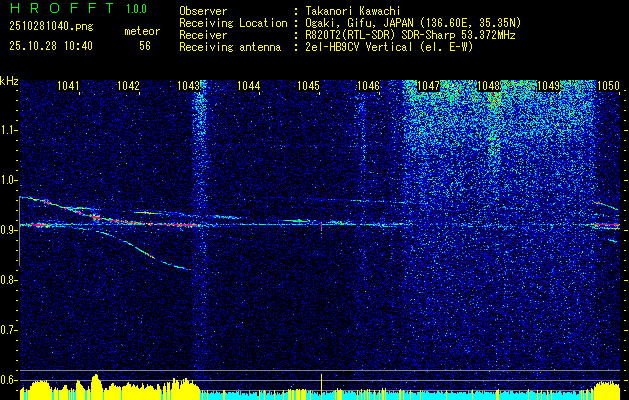Click the 2el-HB9CV Vertical antenna text
Image resolution: width=629 pixels, height=400 pixels.
(389, 47)
